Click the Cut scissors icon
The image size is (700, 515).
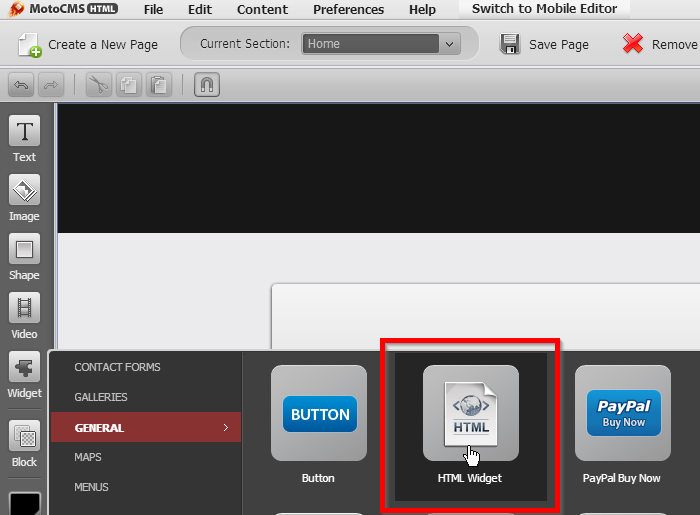pyautogui.click(x=99, y=84)
